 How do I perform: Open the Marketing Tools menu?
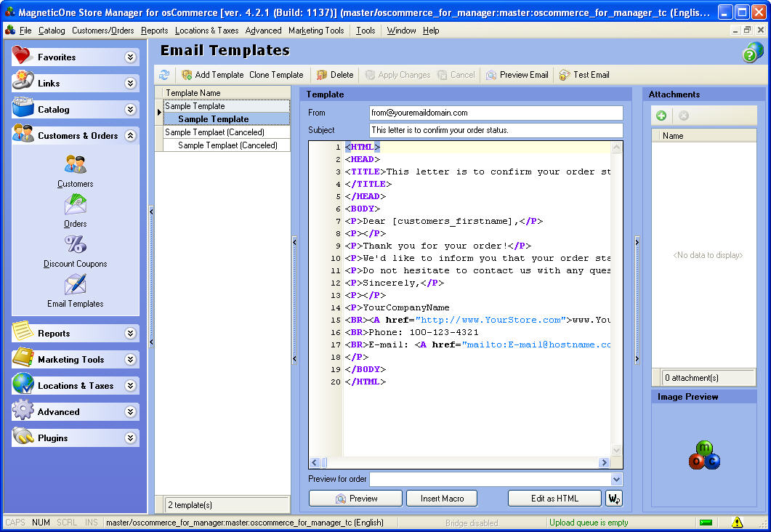click(316, 31)
